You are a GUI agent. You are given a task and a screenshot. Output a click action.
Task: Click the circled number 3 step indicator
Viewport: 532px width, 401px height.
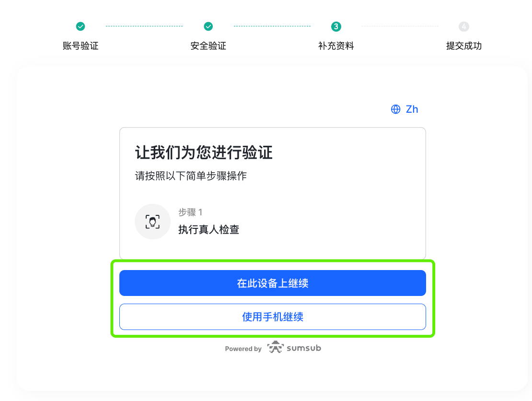[335, 26]
